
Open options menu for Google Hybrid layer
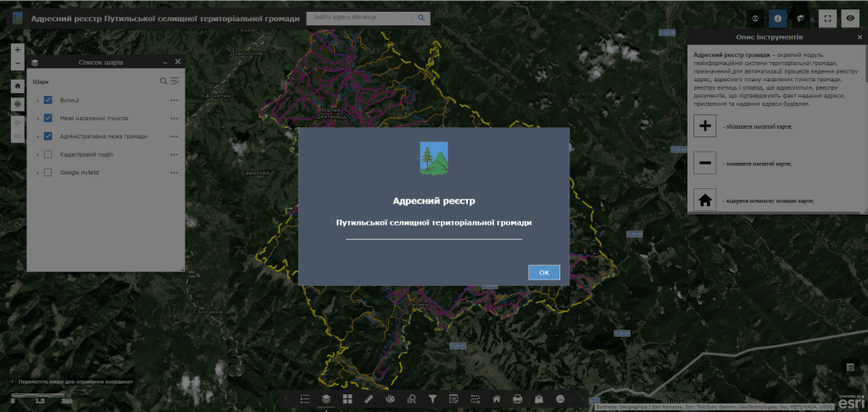coord(175,173)
